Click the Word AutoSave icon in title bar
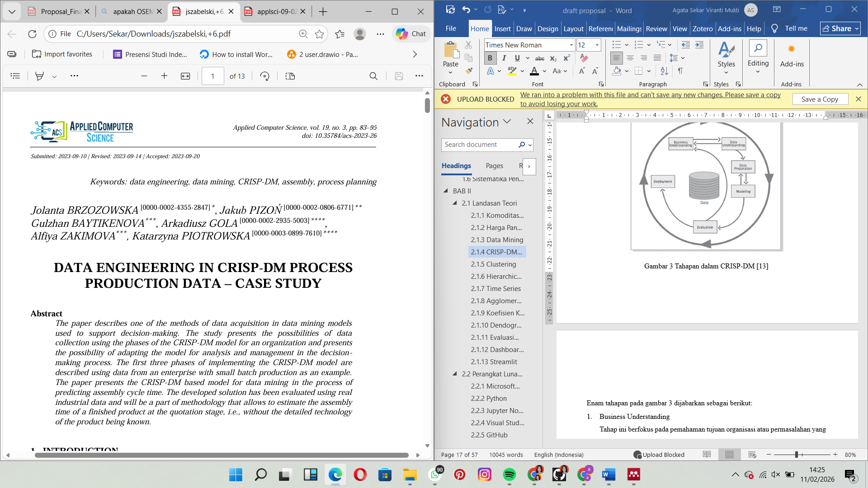This screenshot has height=488, width=868. 450,9
